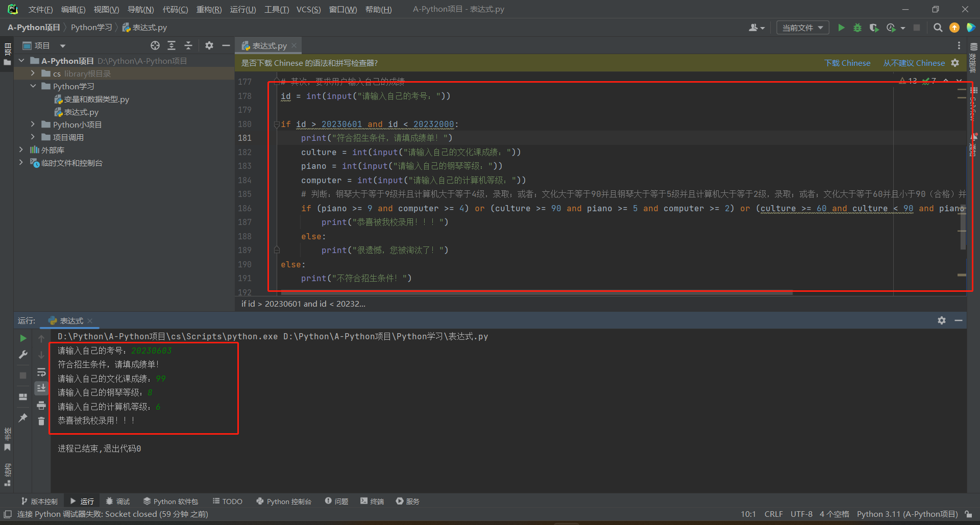Print run console output with printer icon

(x=41, y=406)
